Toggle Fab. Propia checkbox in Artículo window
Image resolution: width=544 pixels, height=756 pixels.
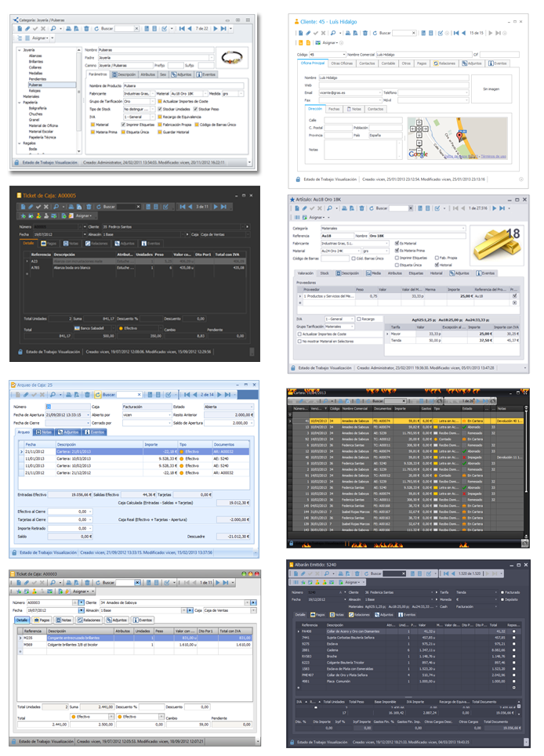(x=437, y=258)
